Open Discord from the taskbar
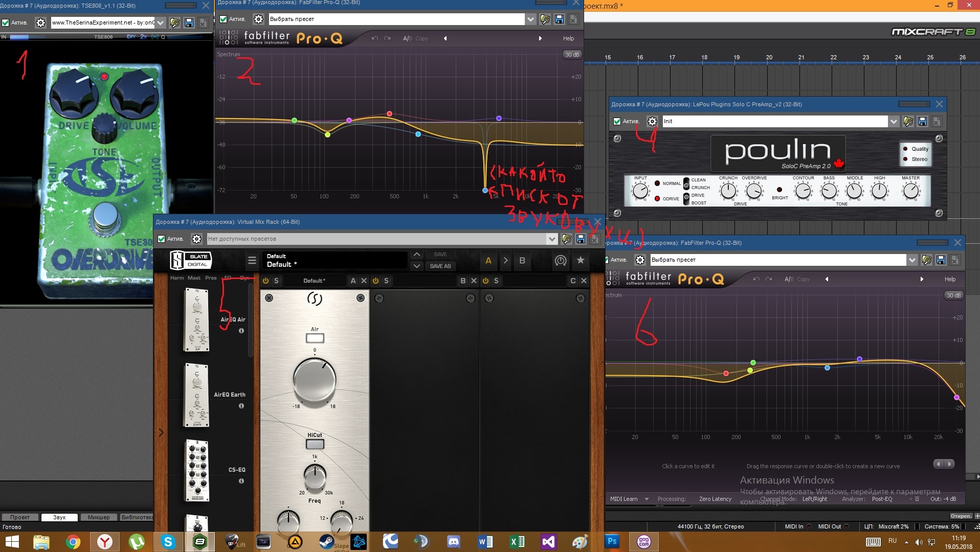The height and width of the screenshot is (552, 980). [x=453, y=541]
